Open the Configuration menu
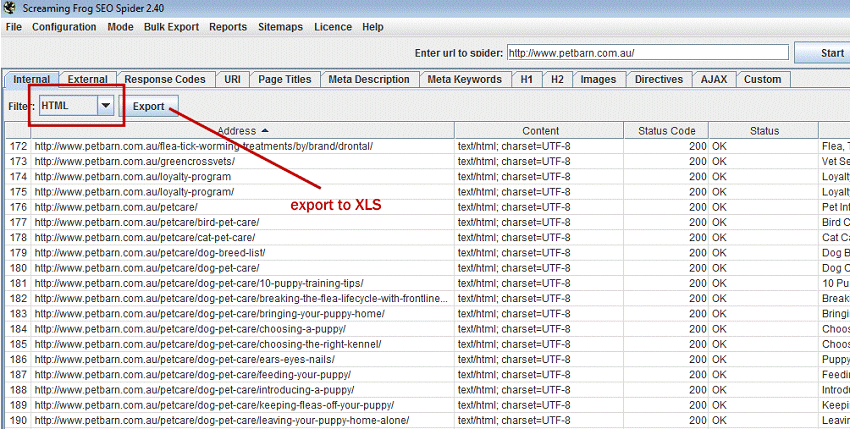850x429 pixels. click(x=64, y=27)
